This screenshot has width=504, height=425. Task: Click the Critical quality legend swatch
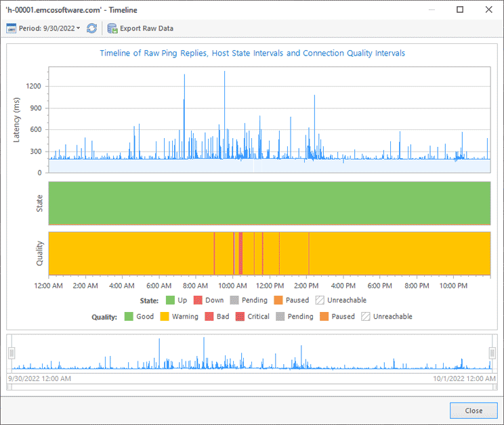pos(240,316)
